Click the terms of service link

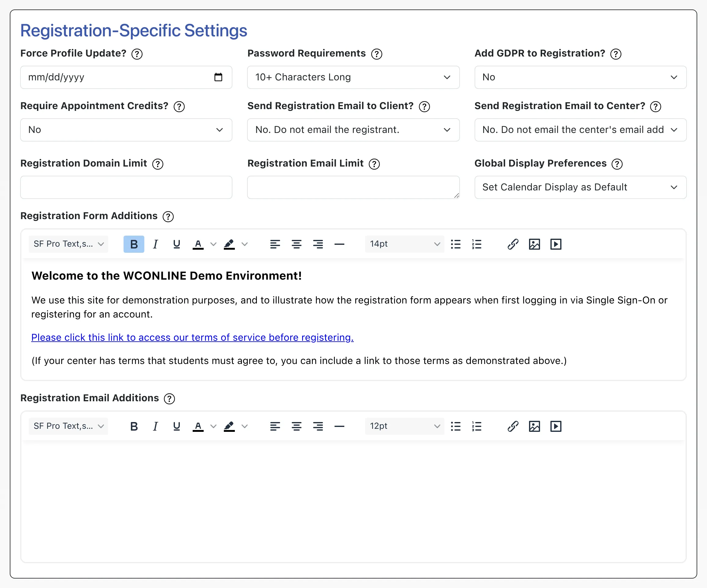pyautogui.click(x=193, y=337)
